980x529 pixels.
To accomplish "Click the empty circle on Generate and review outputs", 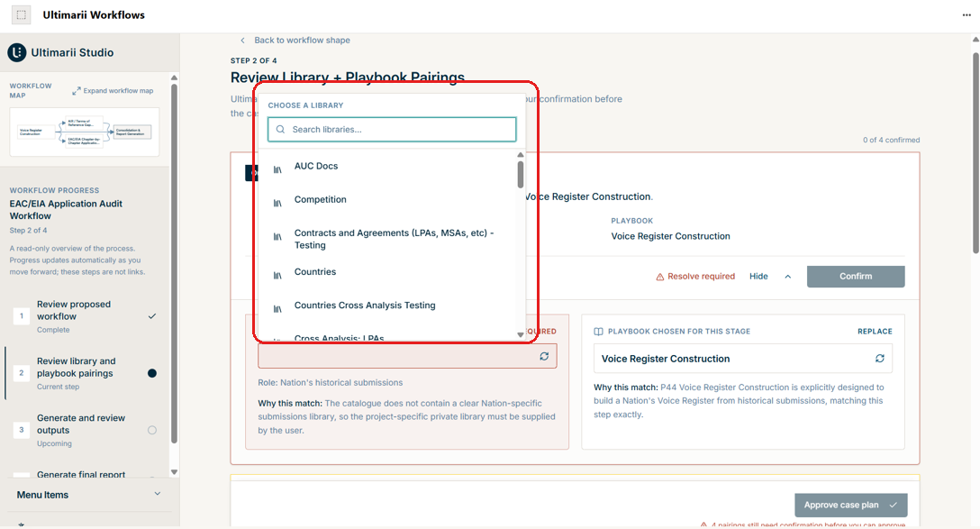I will click(x=152, y=430).
